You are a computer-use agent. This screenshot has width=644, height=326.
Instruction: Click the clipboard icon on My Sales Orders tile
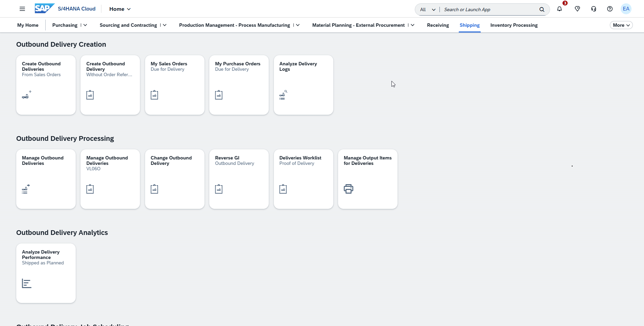(x=154, y=95)
